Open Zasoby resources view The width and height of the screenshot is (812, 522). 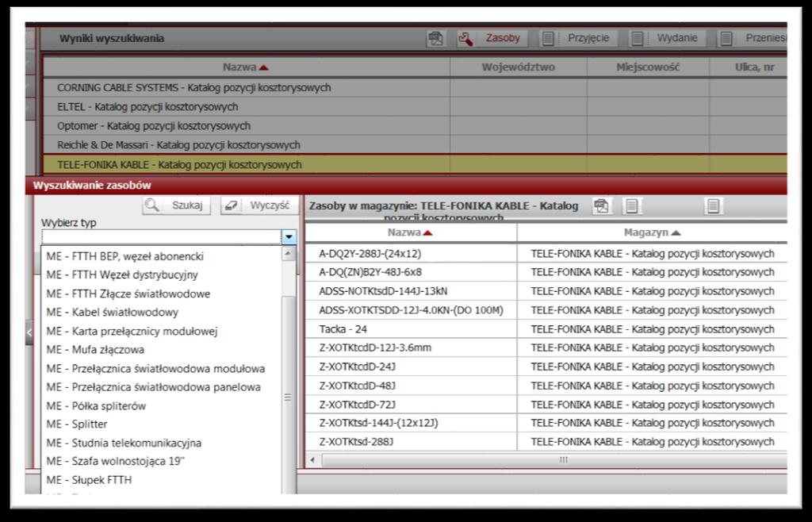(492, 38)
